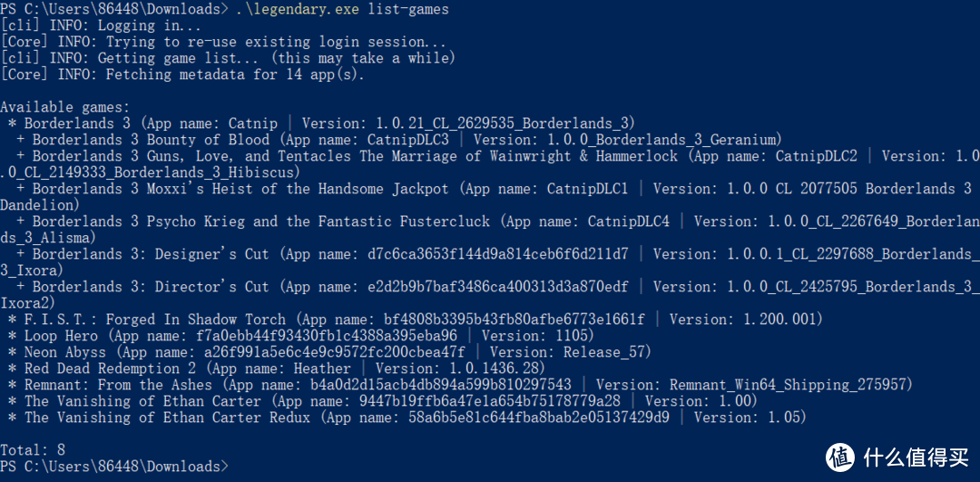The height and width of the screenshot is (482, 980).
Task: Click the Remnant: From the Ashes entry
Action: [x=460, y=385]
